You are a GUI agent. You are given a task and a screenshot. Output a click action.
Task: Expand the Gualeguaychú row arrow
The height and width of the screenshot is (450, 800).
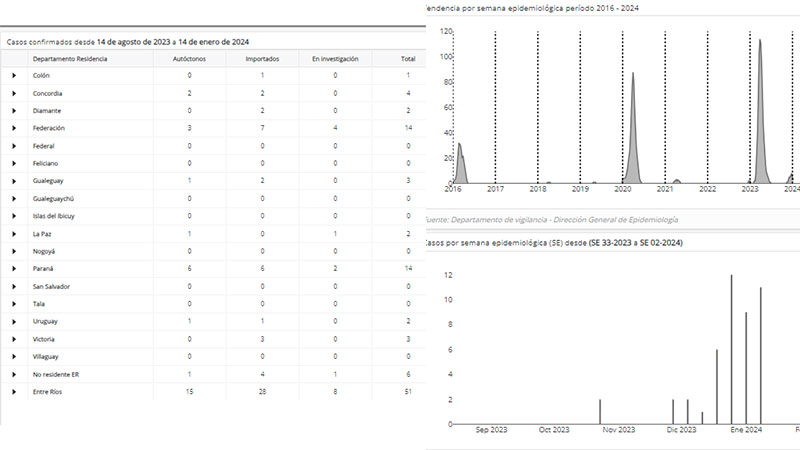pos(14,199)
